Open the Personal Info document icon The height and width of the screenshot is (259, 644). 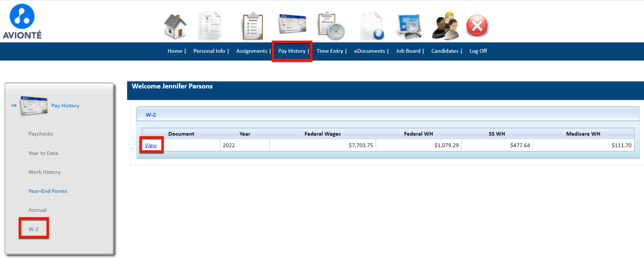210,26
